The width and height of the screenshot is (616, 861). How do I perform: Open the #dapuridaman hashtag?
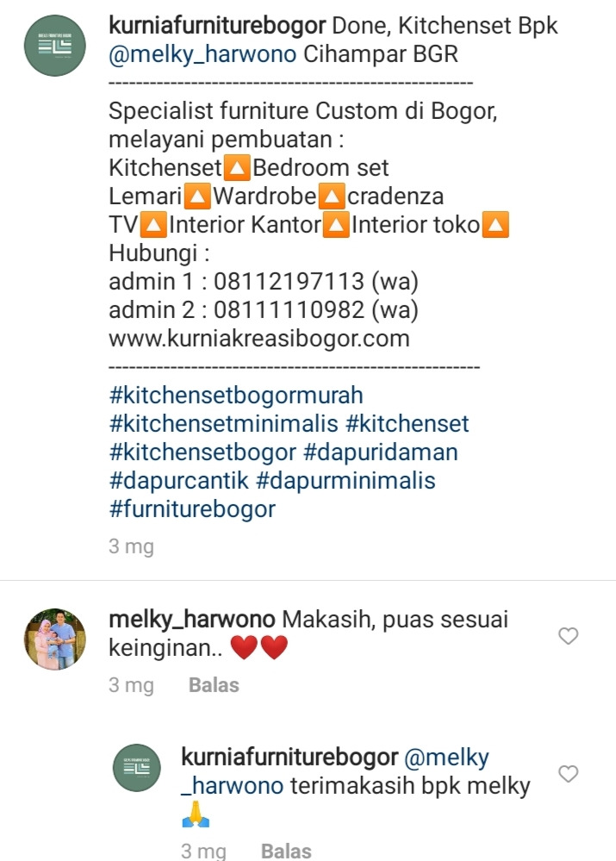pyautogui.click(x=381, y=452)
